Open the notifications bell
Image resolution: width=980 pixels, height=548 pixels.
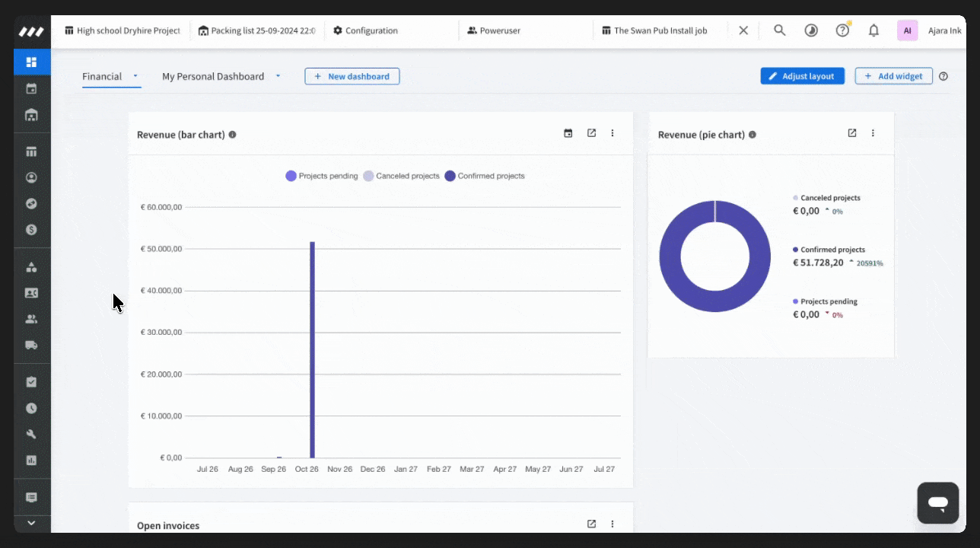(873, 30)
